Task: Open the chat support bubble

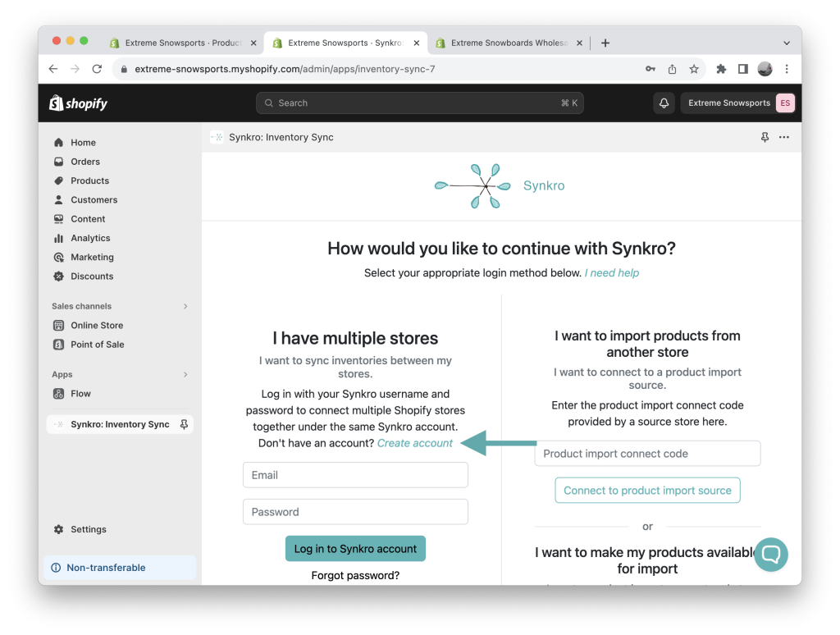Action: [x=770, y=554]
